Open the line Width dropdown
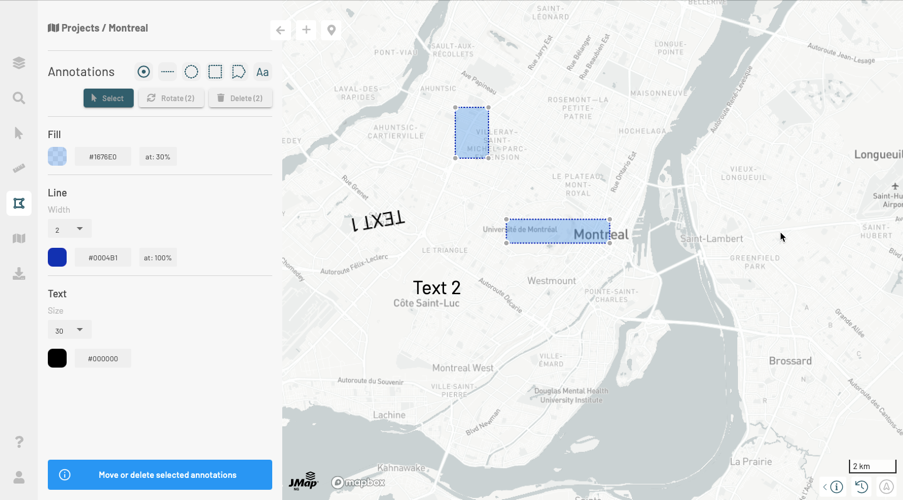This screenshot has width=903, height=500. click(x=69, y=229)
